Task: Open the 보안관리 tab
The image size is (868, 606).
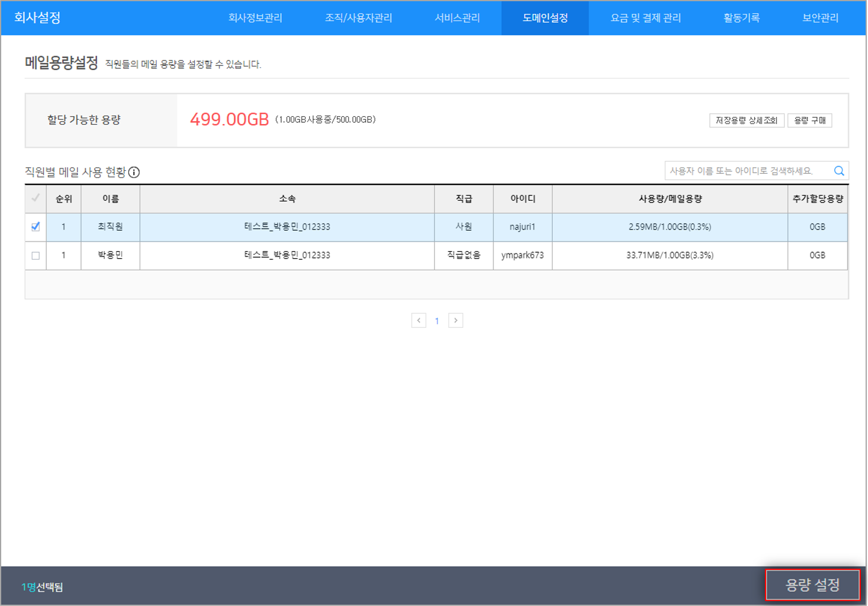Action: coord(820,18)
